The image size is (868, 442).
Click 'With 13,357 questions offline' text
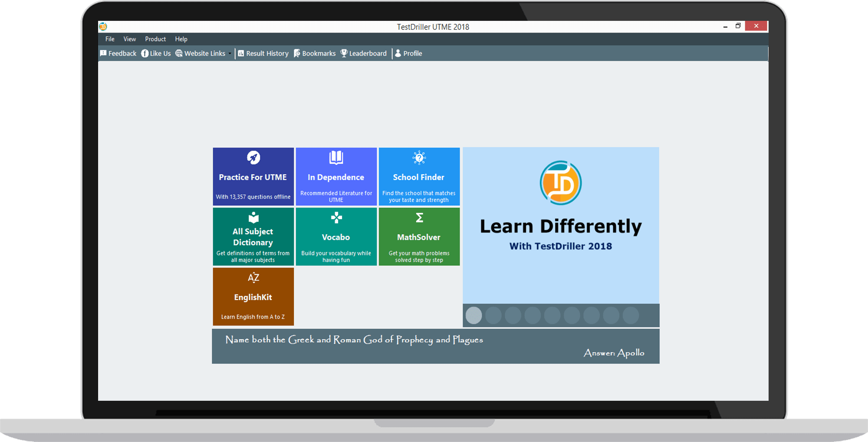pos(253,196)
